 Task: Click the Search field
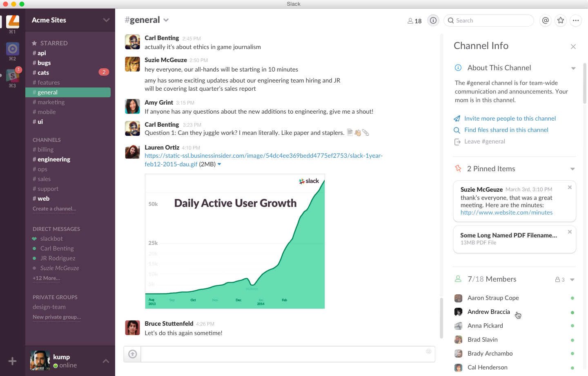click(489, 20)
